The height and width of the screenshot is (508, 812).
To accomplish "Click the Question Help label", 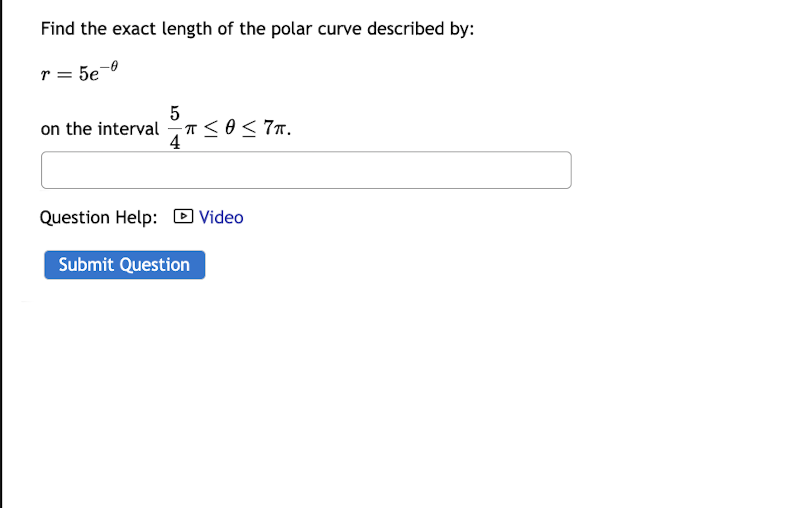I will [x=99, y=217].
